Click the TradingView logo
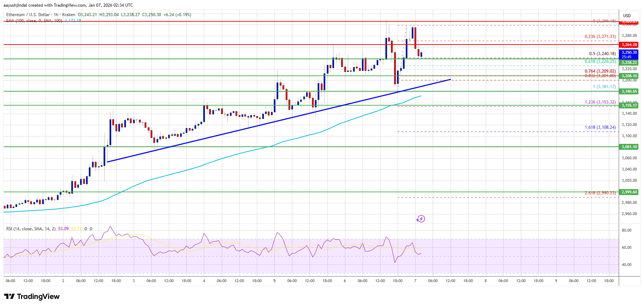The image size is (644, 307). pos(32,296)
